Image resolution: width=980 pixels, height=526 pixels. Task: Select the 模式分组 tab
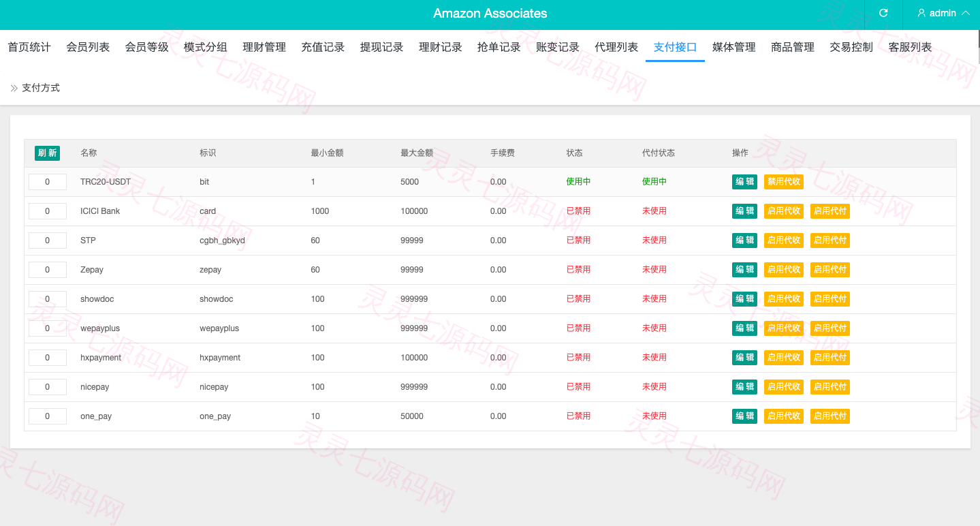tap(206, 47)
